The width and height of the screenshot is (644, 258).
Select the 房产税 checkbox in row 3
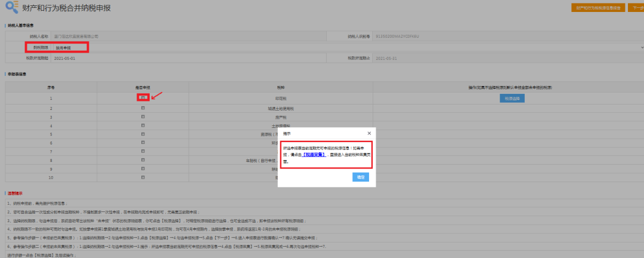point(143,117)
